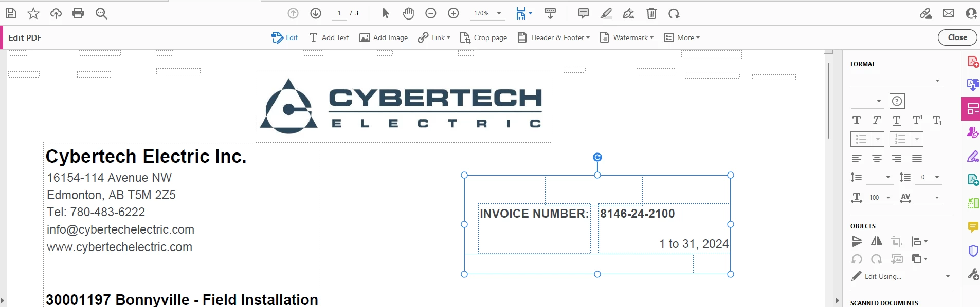Screen dimensions: 980x307
Task: Zoom out with the minus icon
Action: (x=431, y=13)
